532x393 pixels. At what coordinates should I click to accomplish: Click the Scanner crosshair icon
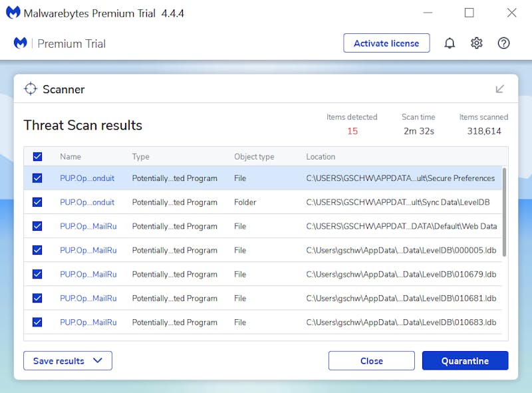click(31, 89)
